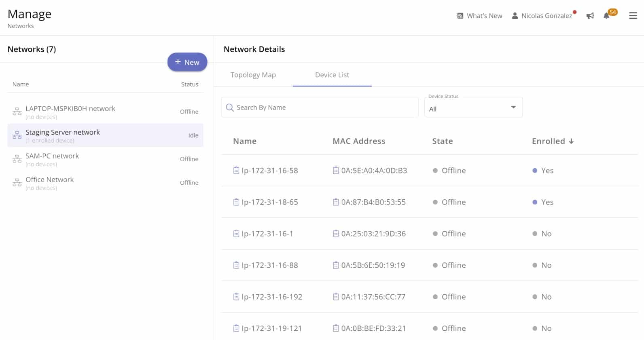Click clipboard icon beside MAC 0A:25:03:21:9D:36
Viewport: 644px width, 340px height.
click(x=336, y=234)
